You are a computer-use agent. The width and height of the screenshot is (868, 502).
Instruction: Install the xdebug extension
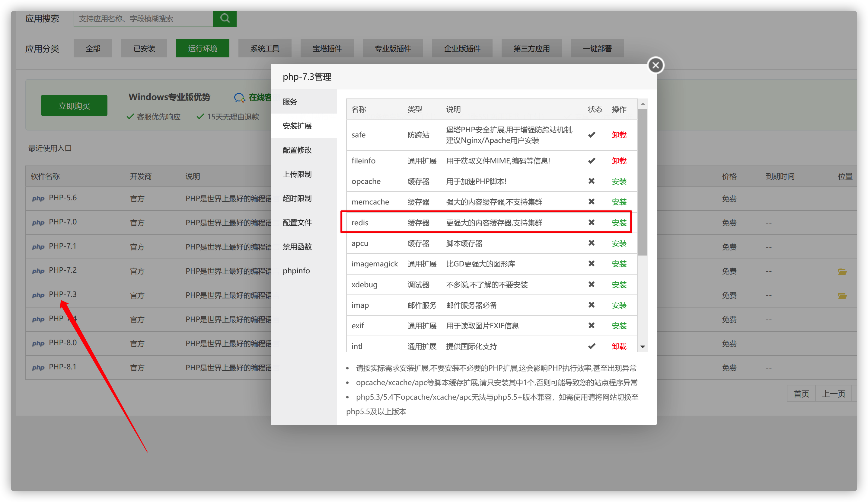[619, 285]
